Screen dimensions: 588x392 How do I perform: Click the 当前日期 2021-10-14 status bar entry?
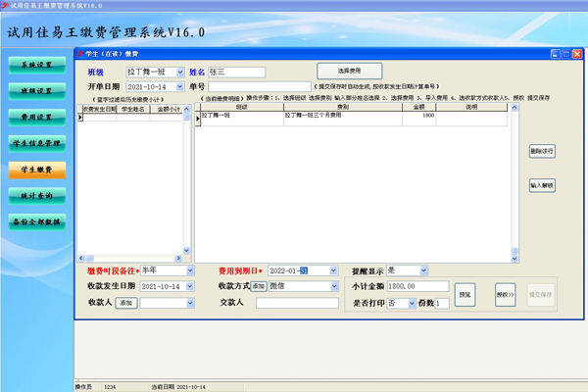[x=178, y=387]
